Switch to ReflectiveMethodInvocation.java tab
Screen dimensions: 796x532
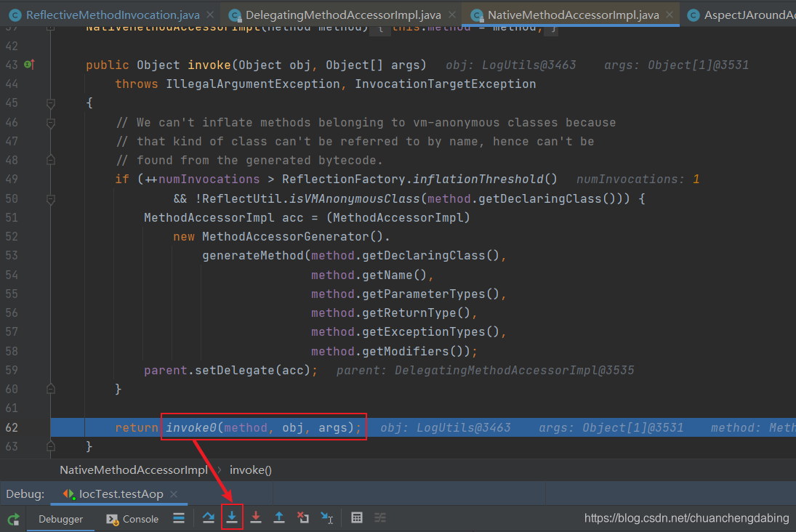[x=113, y=15]
